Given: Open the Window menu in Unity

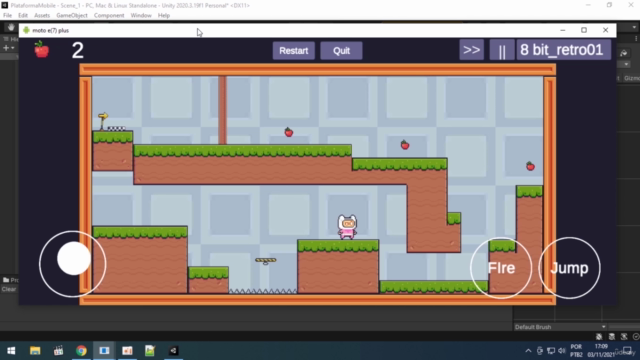Looking at the screenshot, I should click(141, 16).
